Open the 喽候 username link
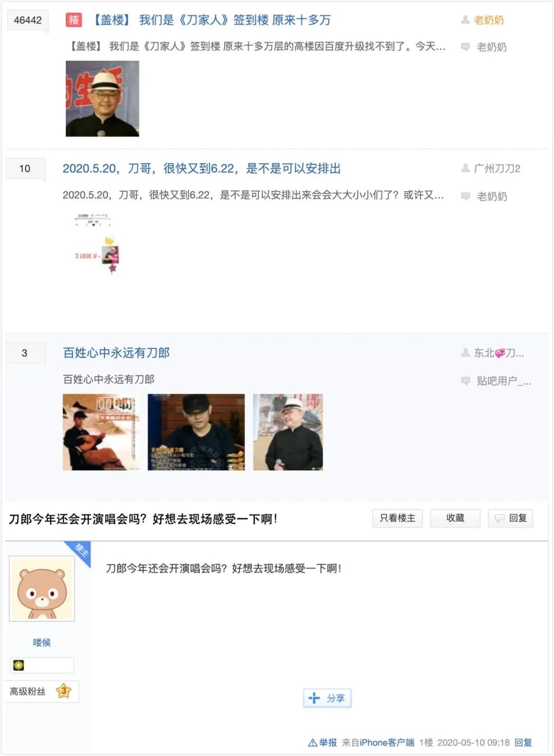This screenshot has width=554, height=756. (42, 642)
